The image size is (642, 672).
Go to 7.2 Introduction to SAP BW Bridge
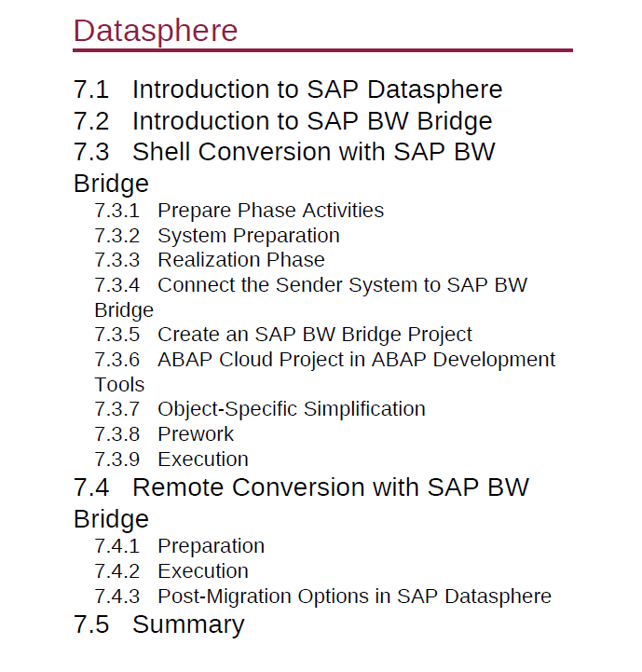[x=283, y=121]
